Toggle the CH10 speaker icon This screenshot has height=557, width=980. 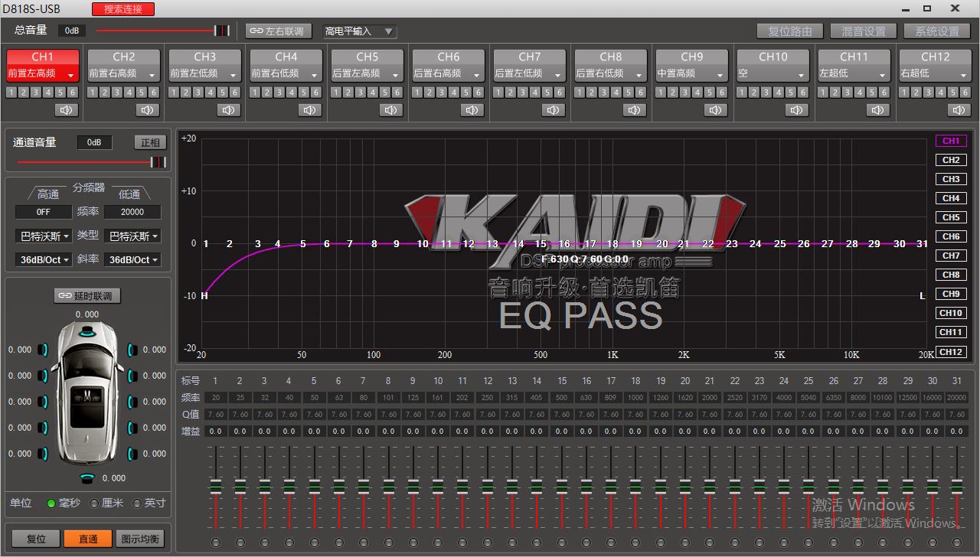point(797,110)
